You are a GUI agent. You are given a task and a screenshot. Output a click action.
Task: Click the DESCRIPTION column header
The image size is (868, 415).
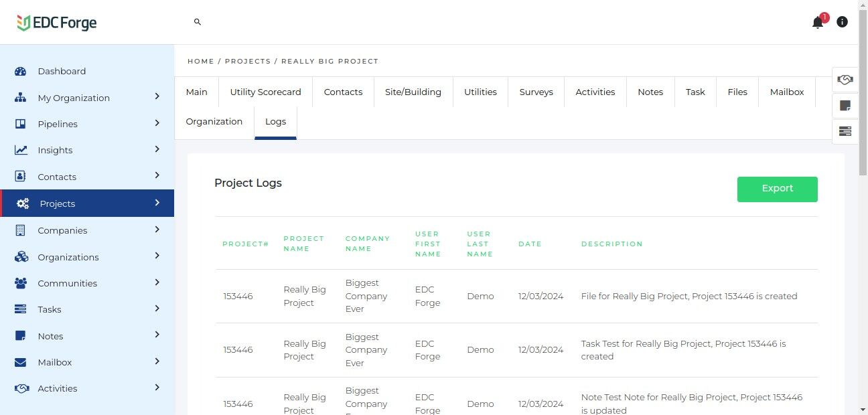tap(612, 244)
